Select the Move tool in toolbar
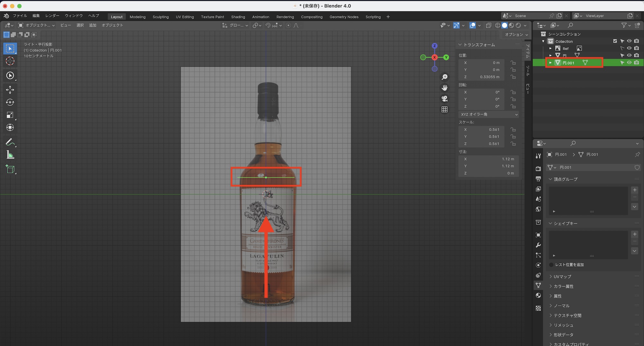 pyautogui.click(x=10, y=90)
